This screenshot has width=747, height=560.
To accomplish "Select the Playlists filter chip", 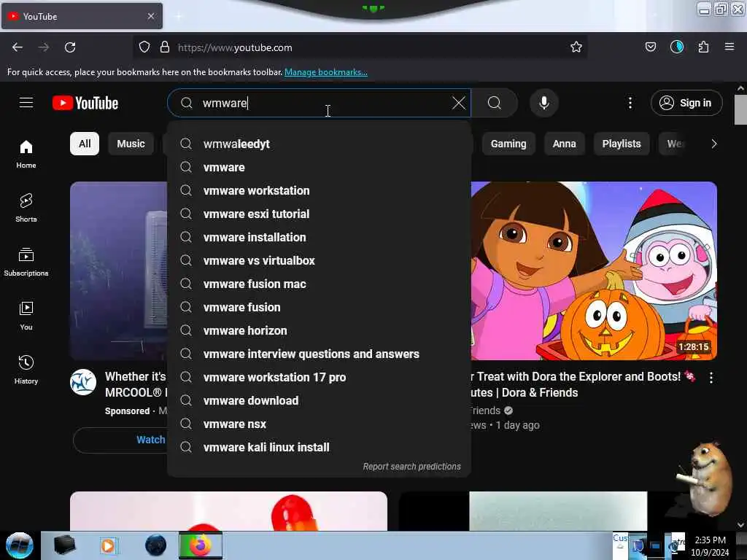I will 622,144.
